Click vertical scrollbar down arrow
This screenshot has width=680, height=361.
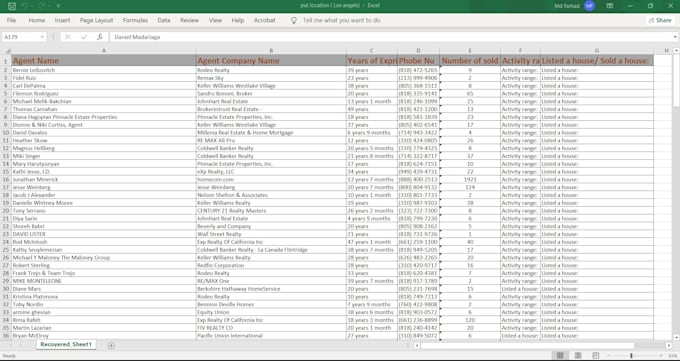pyautogui.click(x=676, y=337)
